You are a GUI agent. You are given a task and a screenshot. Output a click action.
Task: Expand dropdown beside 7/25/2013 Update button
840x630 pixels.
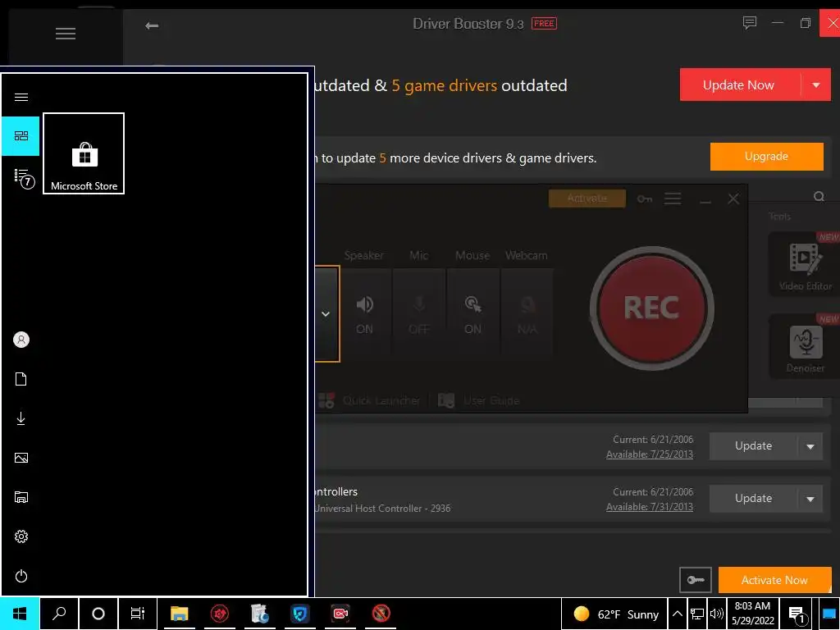coord(810,445)
